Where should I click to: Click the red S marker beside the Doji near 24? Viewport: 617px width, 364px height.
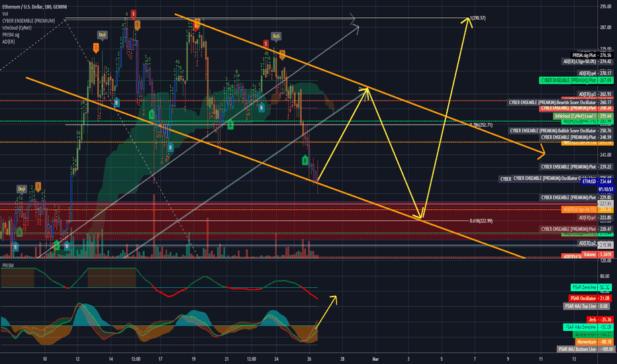coord(265,44)
